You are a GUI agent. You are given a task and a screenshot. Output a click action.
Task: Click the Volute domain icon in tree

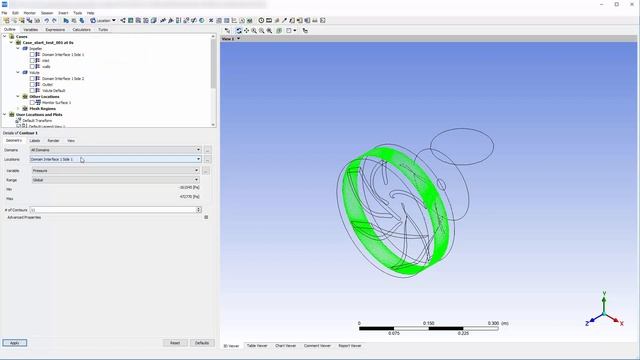pyautogui.click(x=25, y=72)
